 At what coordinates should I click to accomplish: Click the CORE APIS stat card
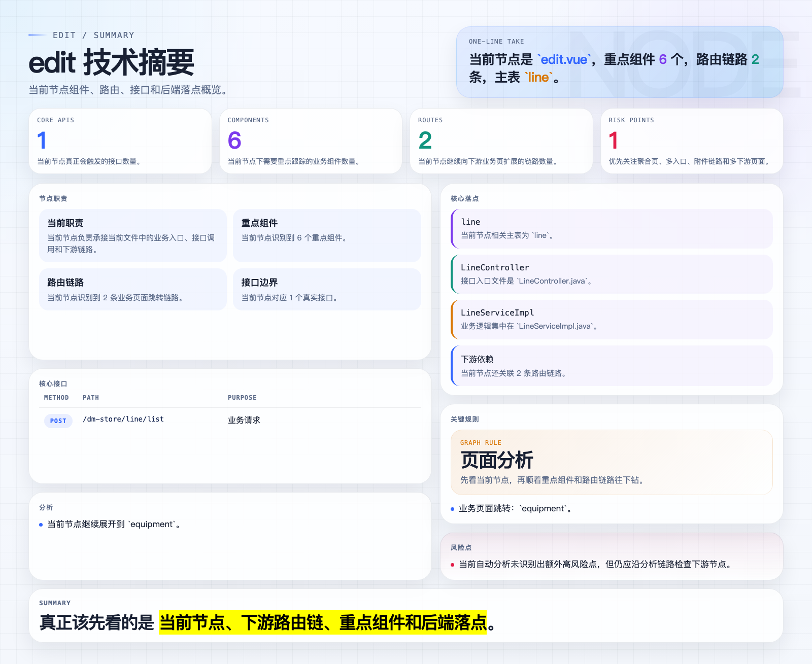[x=120, y=141]
